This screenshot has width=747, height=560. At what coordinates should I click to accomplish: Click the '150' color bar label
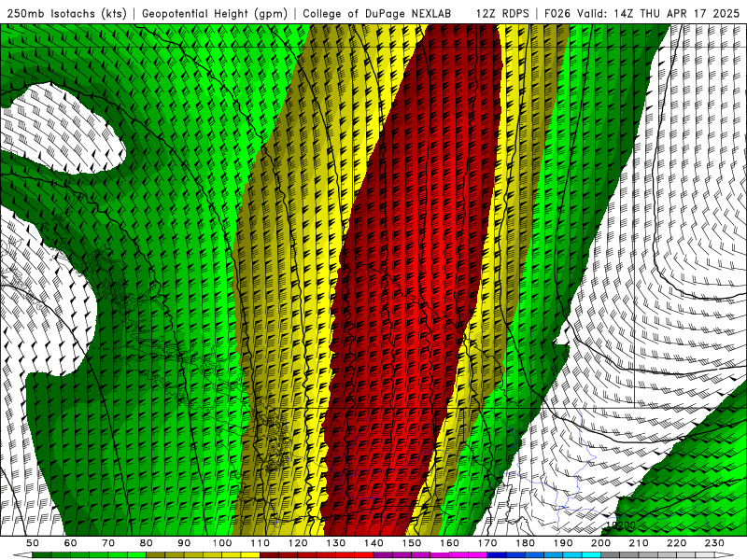[x=412, y=543]
